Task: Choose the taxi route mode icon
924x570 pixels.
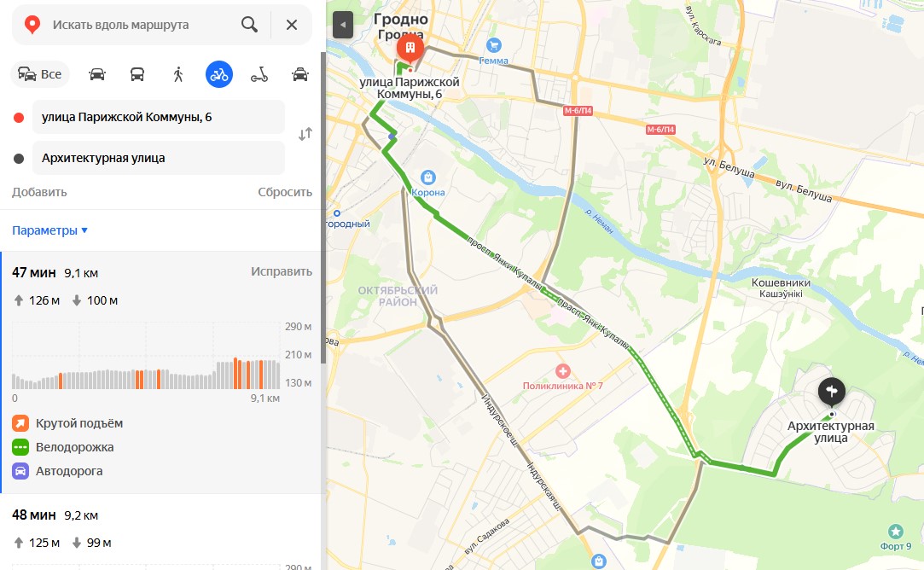Action: (x=300, y=74)
